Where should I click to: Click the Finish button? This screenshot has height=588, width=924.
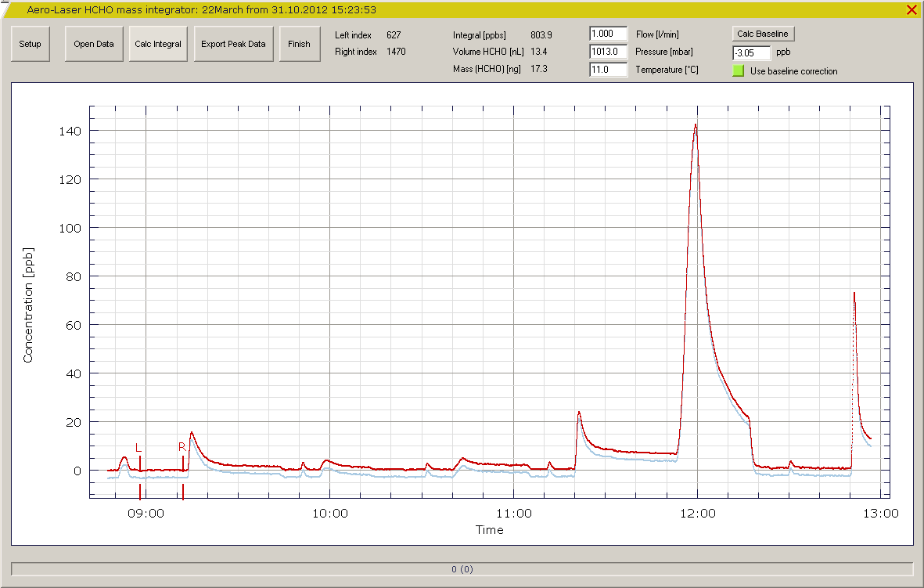299,44
